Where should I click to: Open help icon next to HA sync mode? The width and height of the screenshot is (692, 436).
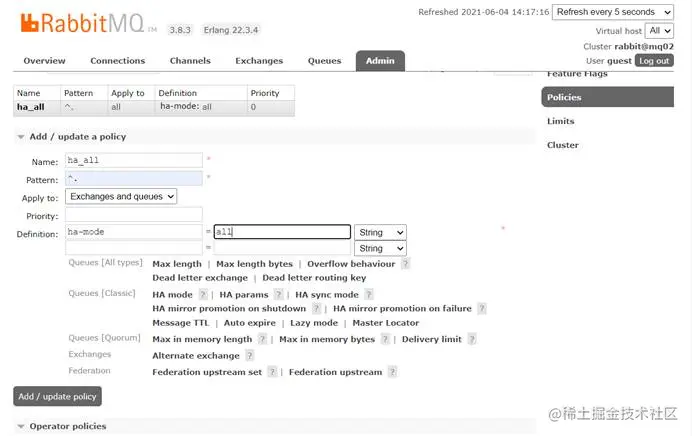pyautogui.click(x=369, y=294)
